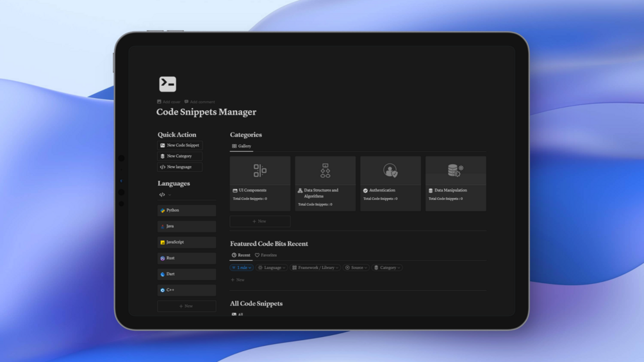Click the Languages heading
The image size is (644, 362).
[x=174, y=183]
